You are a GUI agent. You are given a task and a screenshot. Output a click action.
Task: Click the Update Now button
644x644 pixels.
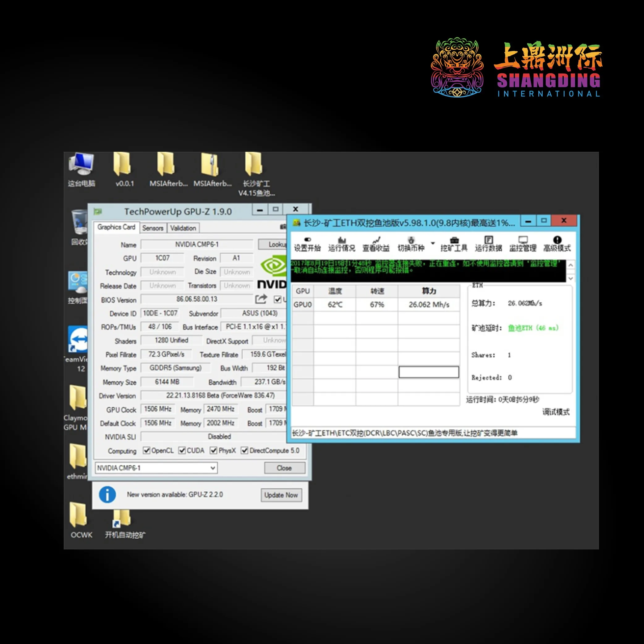pos(281,495)
